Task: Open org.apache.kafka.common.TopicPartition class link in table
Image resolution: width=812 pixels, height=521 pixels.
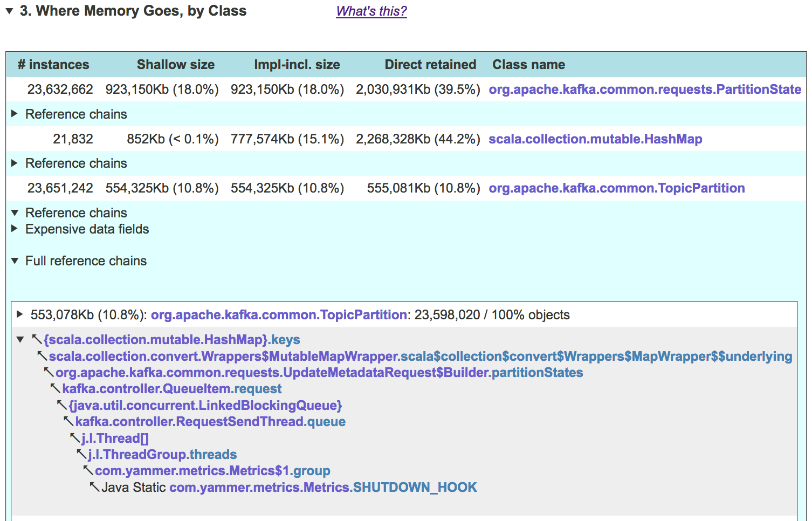Action: [x=616, y=188]
